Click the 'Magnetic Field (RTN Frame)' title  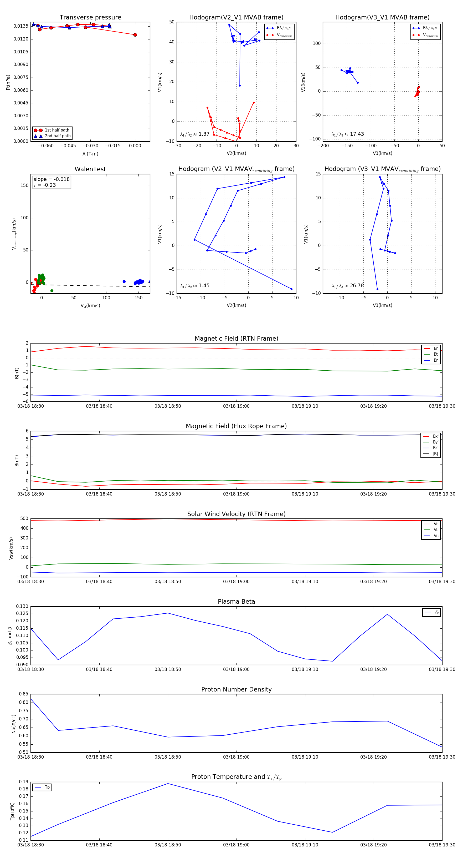[236, 339]
